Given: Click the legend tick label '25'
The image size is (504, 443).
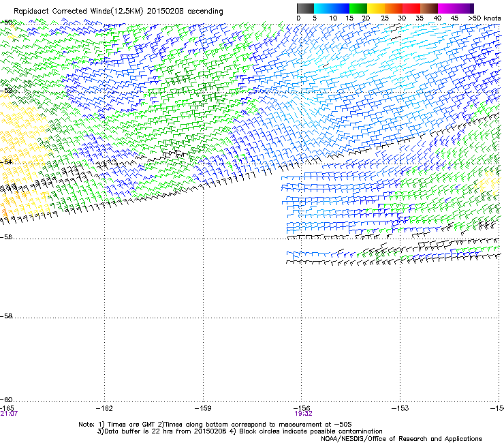Looking at the screenshot, I should tap(384, 18).
